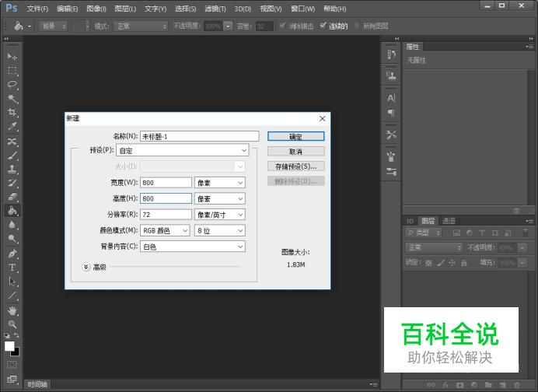Select the Type tool
This screenshot has height=392, width=538.
click(12, 268)
